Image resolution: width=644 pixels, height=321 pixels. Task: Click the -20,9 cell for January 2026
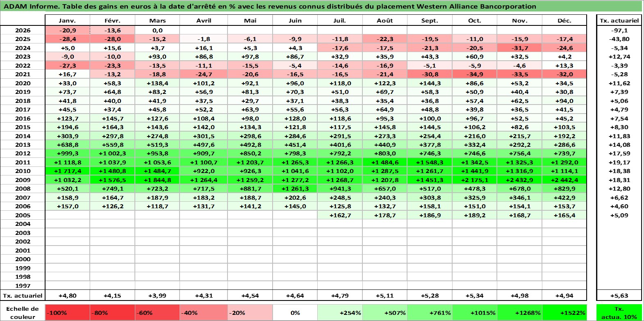(x=67, y=30)
